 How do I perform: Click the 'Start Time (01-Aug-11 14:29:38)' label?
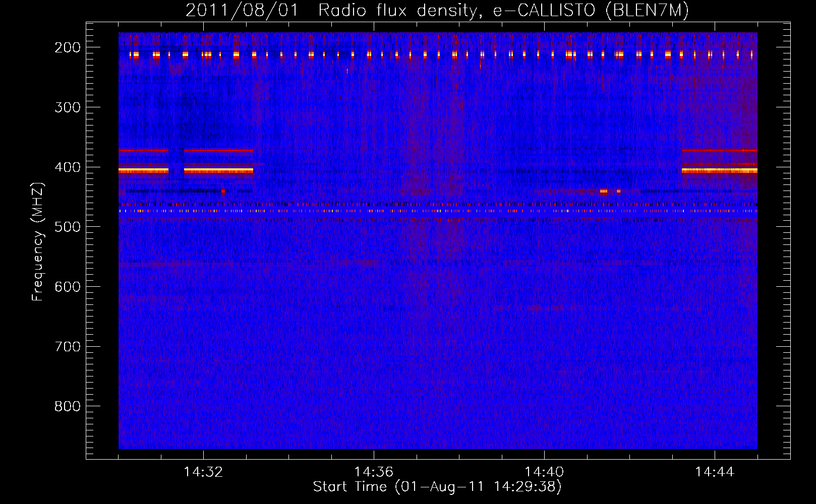click(x=437, y=487)
